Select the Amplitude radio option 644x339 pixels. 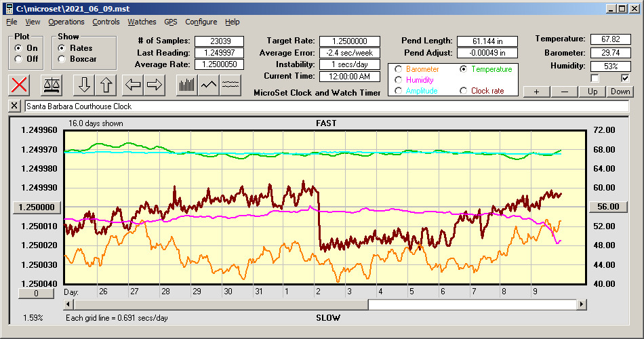(x=398, y=90)
